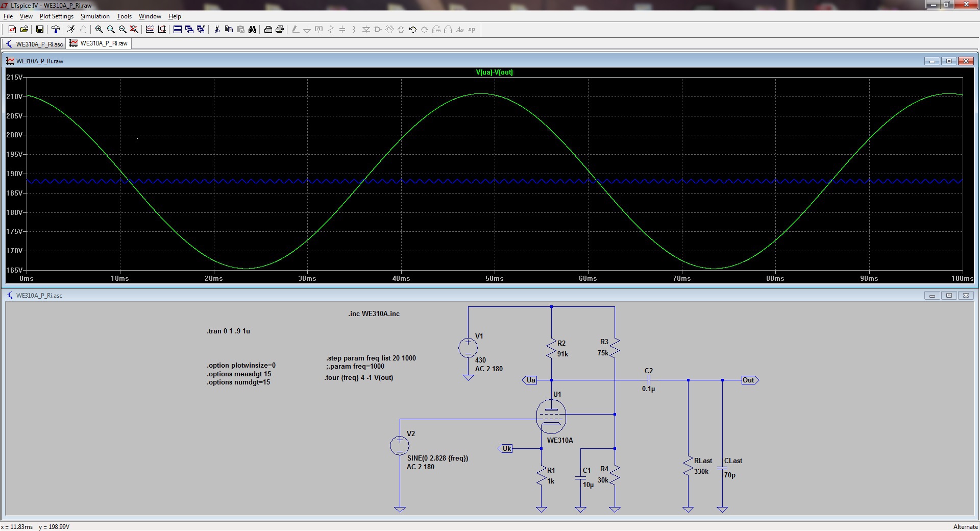Tile windows horizontally via toolbar icon
The height and width of the screenshot is (531, 980).
(x=178, y=30)
